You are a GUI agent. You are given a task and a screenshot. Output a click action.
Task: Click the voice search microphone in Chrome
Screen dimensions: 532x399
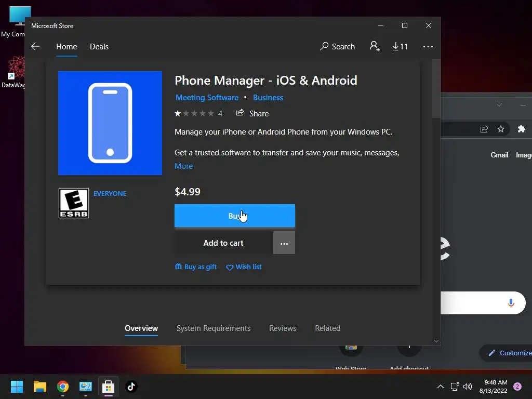coord(511,303)
